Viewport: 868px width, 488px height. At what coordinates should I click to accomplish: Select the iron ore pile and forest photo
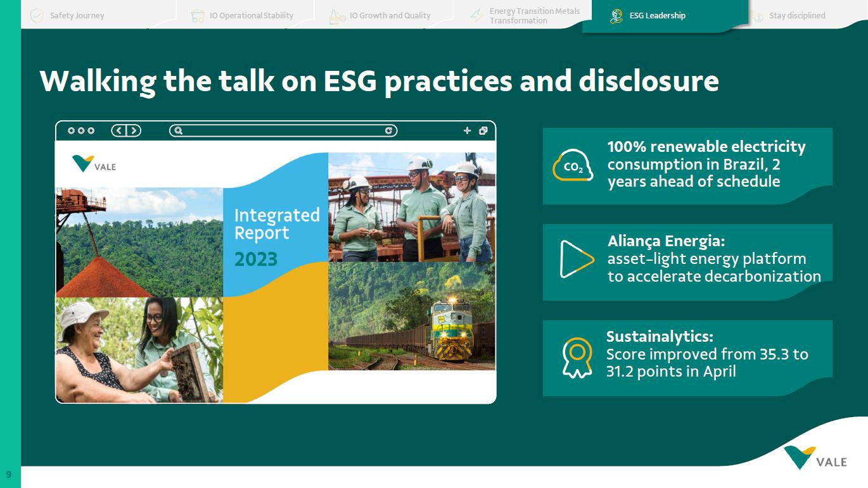pos(139,242)
